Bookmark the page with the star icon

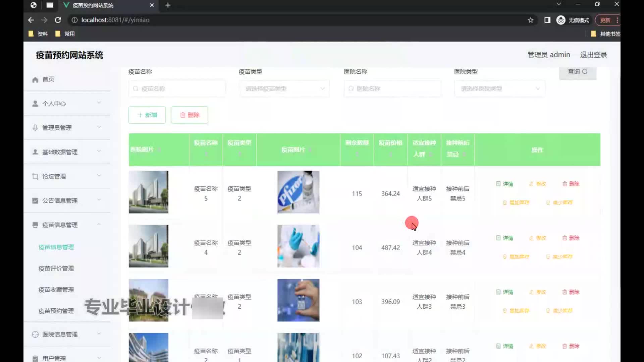pos(530,20)
